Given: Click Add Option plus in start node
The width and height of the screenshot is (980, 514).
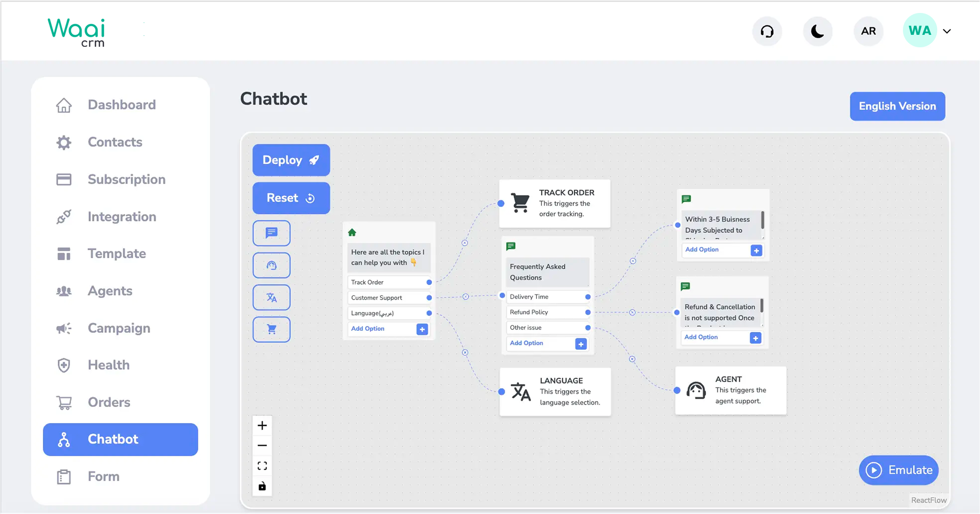Looking at the screenshot, I should [422, 329].
